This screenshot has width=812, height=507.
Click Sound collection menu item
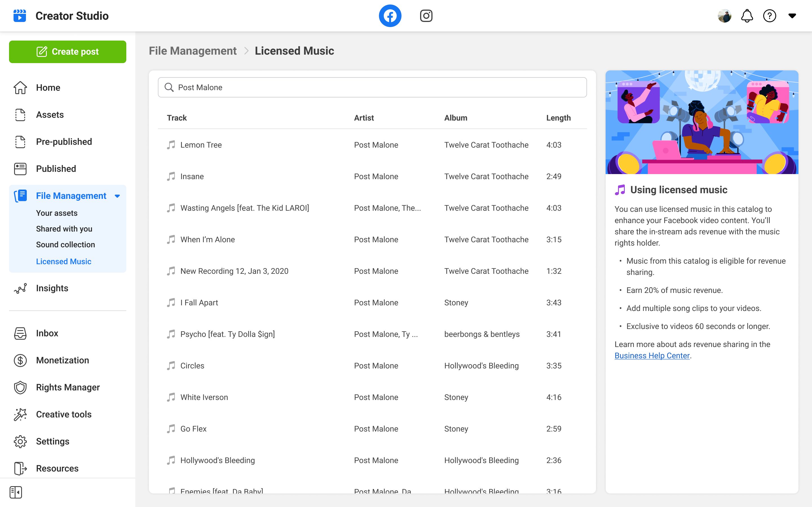(65, 244)
